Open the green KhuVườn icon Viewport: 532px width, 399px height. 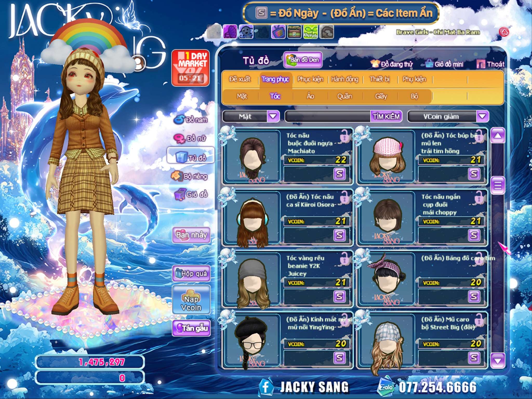(310, 32)
